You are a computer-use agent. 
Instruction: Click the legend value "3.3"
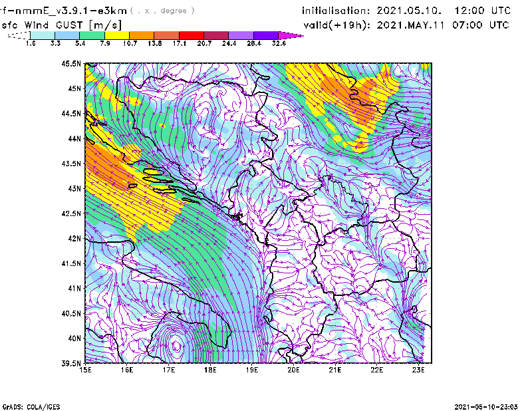pos(55,43)
